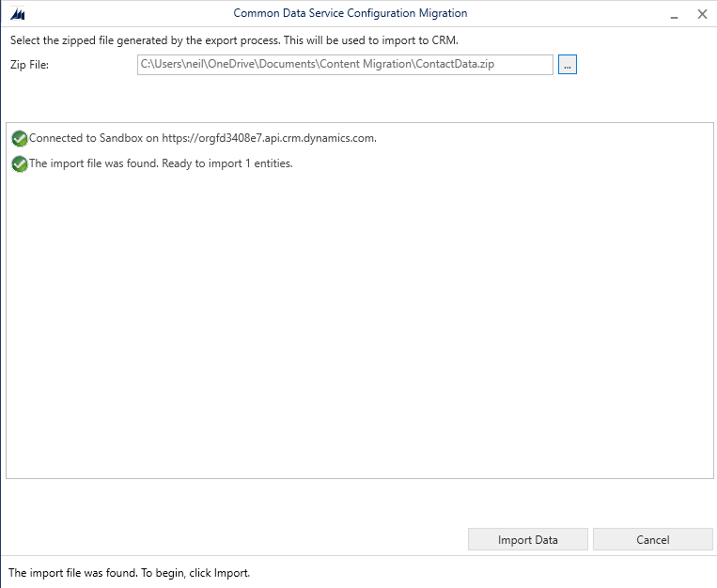717x588 pixels.
Task: Minimize the Configuration Migration window
Action: click(x=673, y=14)
